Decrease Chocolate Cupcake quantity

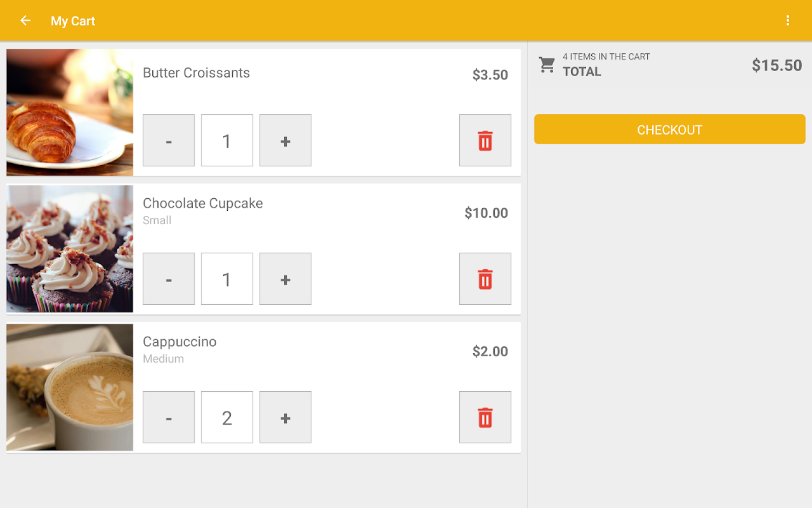tap(169, 279)
